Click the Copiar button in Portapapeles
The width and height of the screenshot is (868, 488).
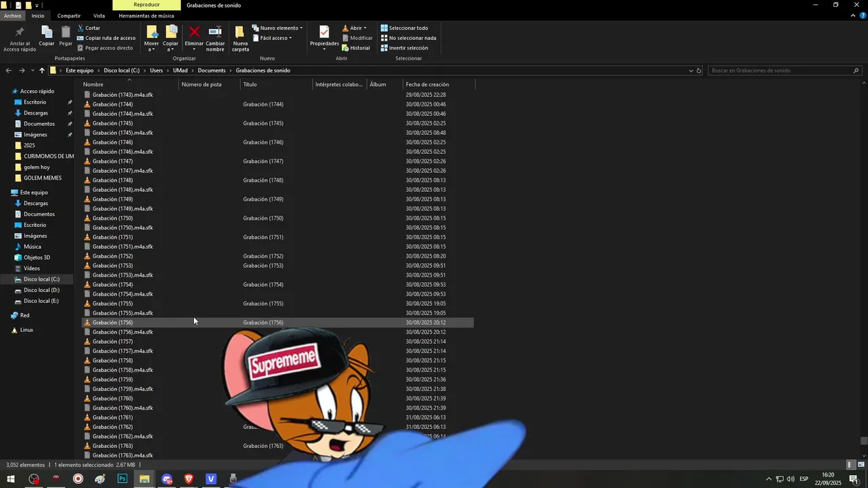coord(46,36)
